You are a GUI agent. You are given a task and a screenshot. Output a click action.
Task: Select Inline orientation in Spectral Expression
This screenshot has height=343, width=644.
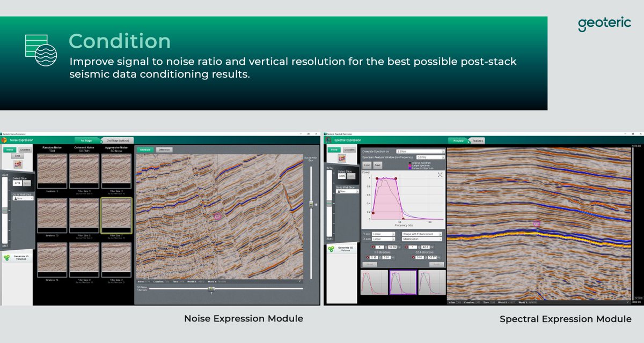tap(334, 150)
